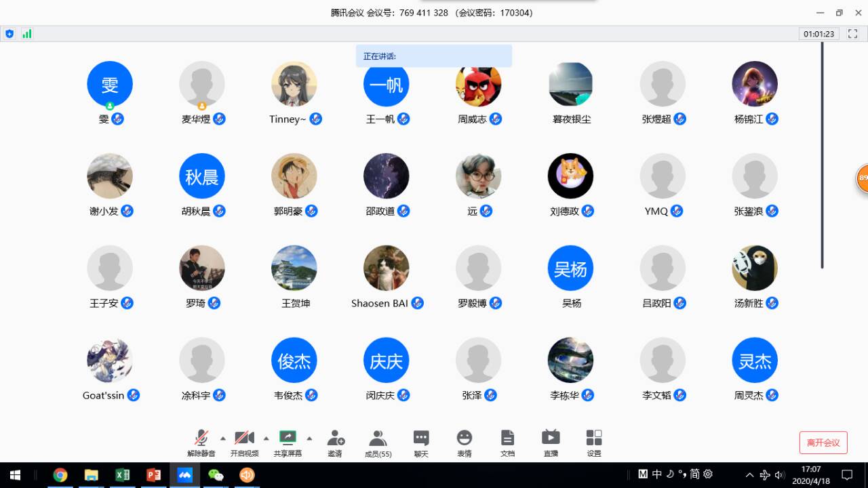Open the 表情 emoji reactions

tap(464, 442)
